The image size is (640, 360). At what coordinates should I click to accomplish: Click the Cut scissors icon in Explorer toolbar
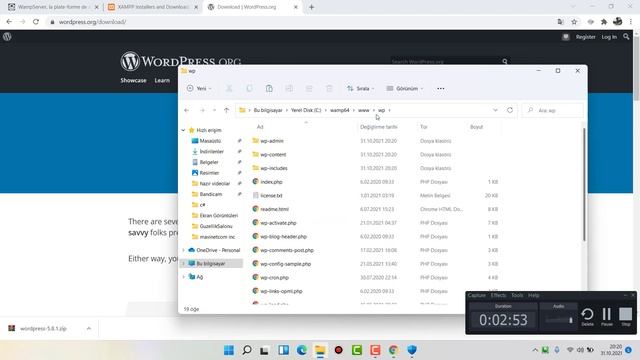click(x=229, y=89)
